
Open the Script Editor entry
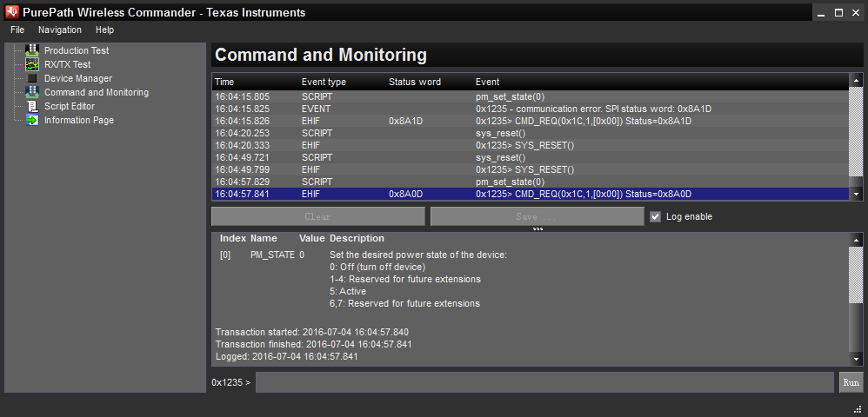(x=70, y=106)
